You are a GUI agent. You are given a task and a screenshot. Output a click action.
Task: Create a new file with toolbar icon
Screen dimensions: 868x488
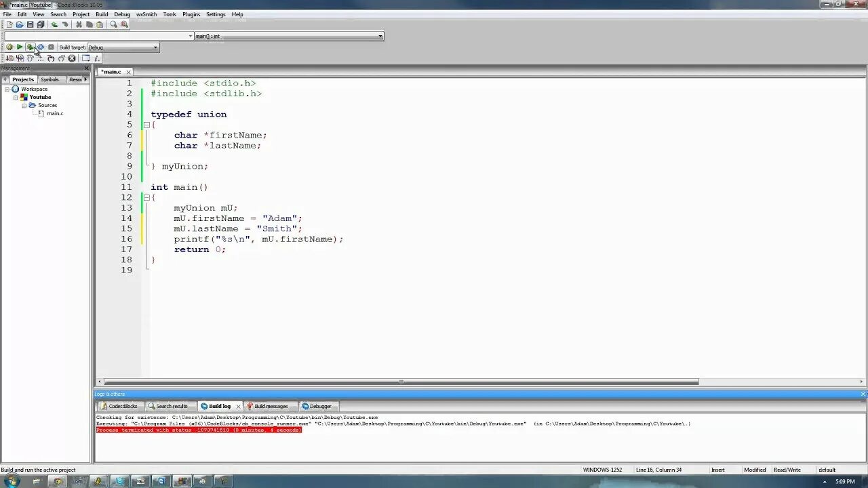coord(9,24)
